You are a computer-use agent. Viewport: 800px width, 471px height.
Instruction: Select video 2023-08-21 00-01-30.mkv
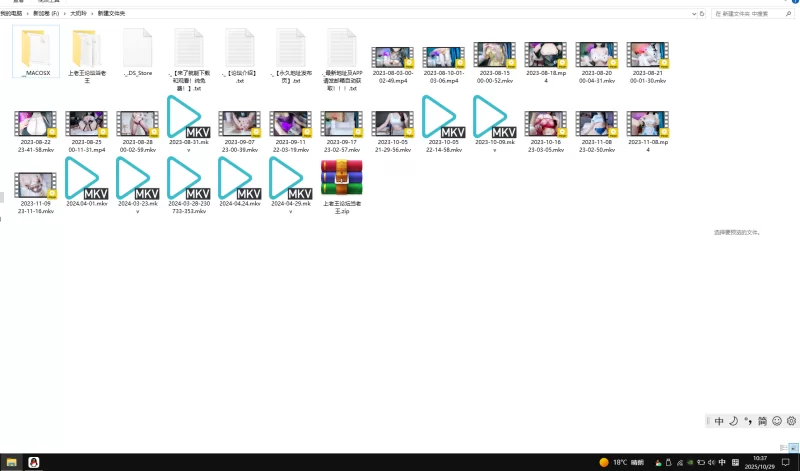648,62
